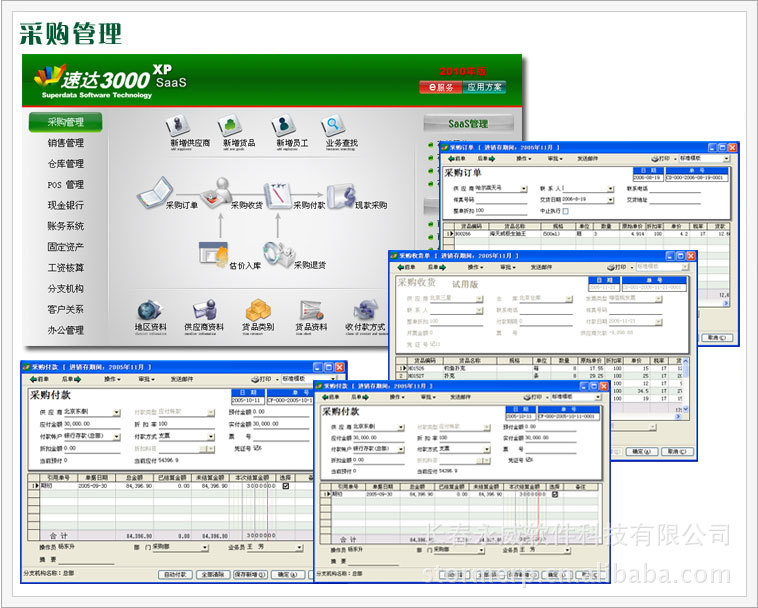Open the 货品类别 boxes icon
The width and height of the screenshot is (758, 608).
[258, 309]
